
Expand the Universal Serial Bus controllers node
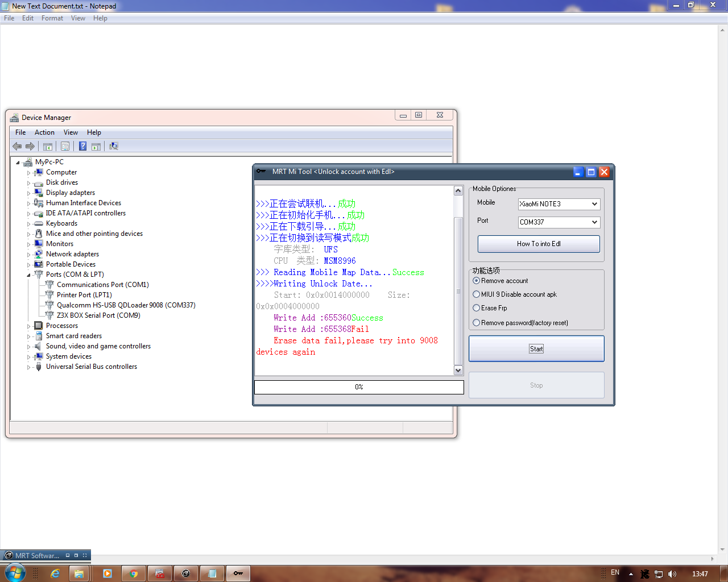[28, 367]
